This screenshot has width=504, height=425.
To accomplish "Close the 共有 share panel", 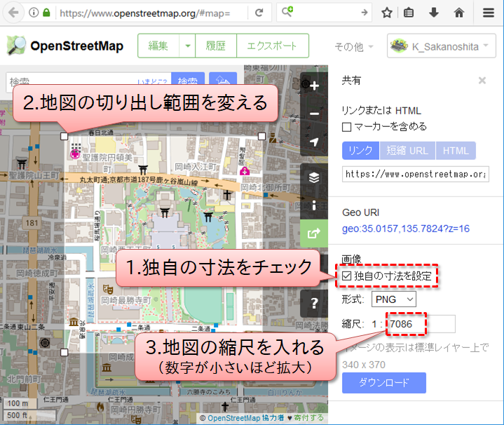I will [x=482, y=81].
